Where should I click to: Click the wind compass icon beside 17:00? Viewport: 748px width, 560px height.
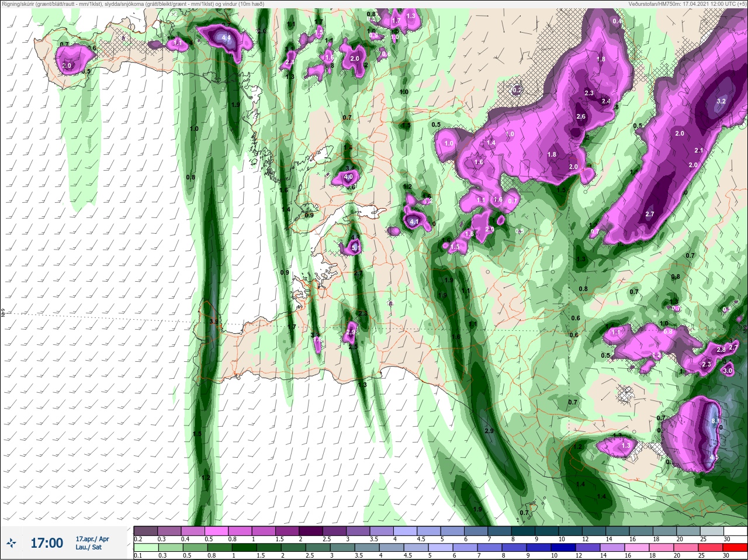12,543
